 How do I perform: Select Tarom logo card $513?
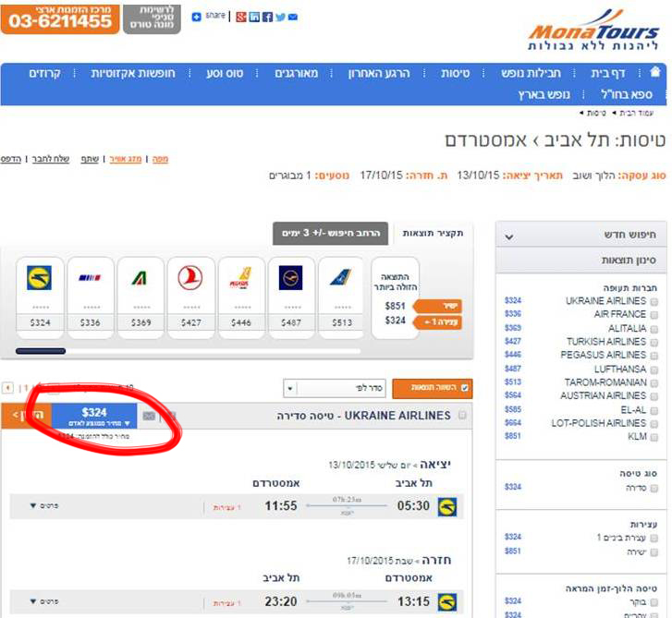pos(342,297)
